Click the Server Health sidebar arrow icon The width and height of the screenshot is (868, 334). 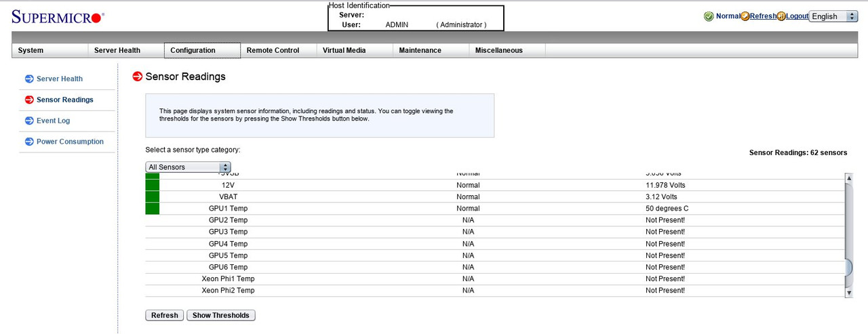coord(29,79)
